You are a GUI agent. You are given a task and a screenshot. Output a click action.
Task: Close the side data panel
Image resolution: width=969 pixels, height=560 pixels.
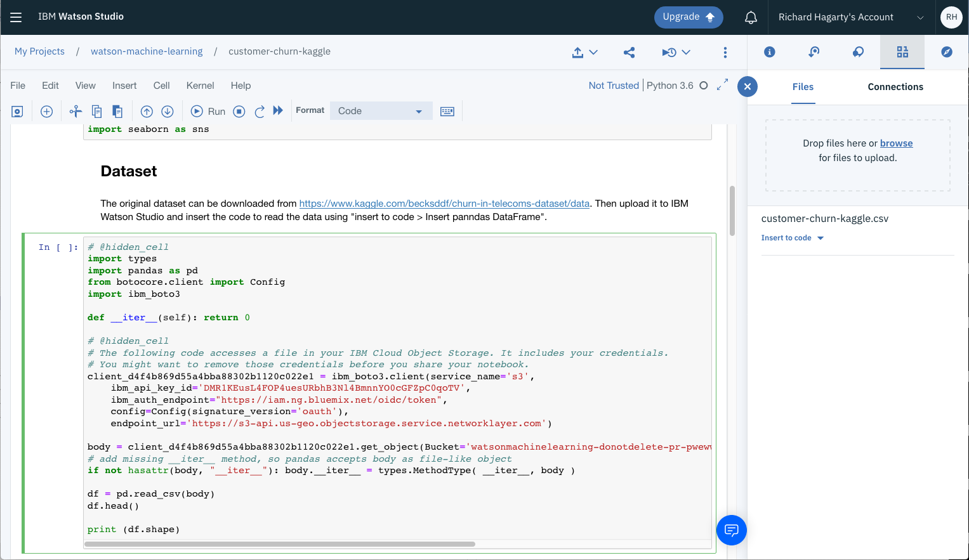748,87
